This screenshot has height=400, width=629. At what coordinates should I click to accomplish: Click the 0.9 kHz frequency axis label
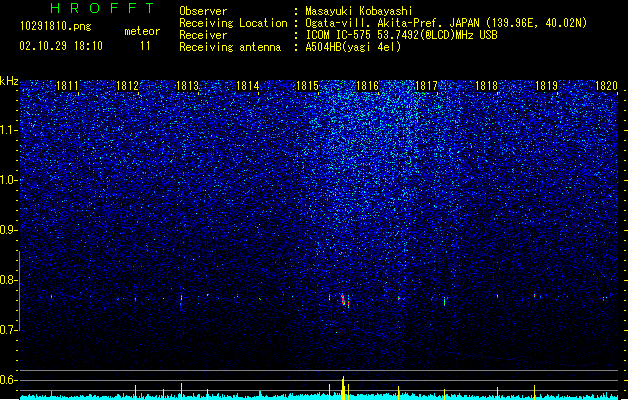point(9,230)
